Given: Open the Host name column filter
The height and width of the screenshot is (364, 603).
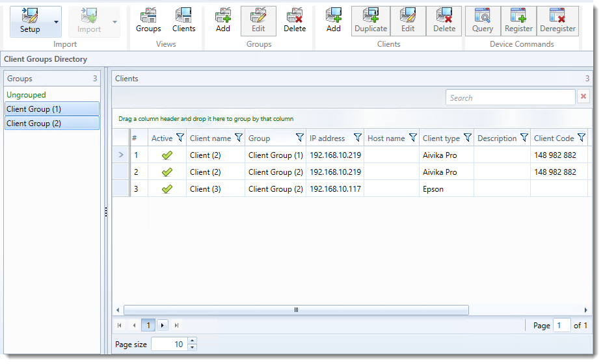Looking at the screenshot, I should pyautogui.click(x=413, y=138).
